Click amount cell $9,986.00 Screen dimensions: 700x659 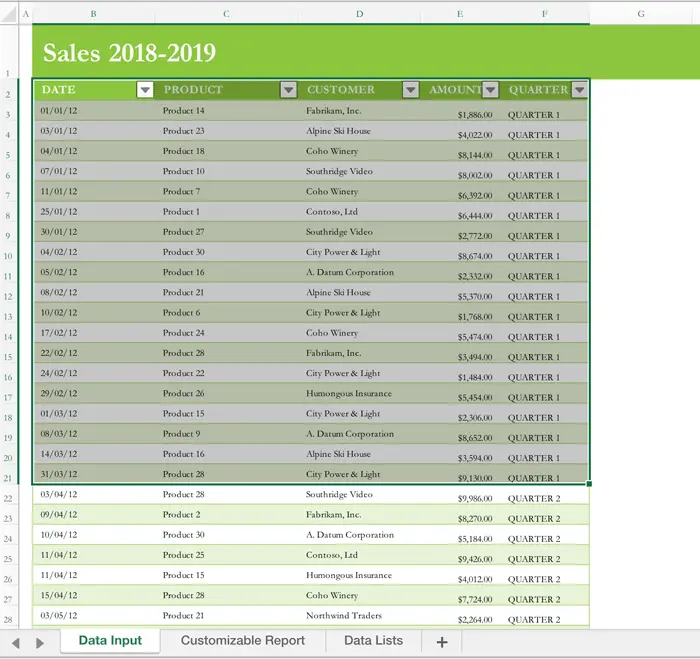[475, 499]
